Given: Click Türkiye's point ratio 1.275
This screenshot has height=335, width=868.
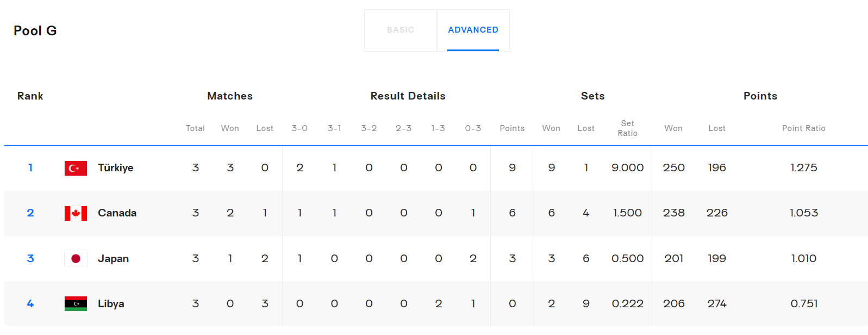Looking at the screenshot, I should 803,168.
